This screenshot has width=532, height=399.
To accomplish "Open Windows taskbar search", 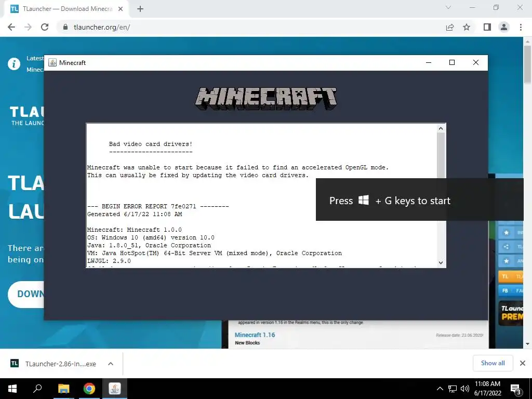I will coord(37,389).
